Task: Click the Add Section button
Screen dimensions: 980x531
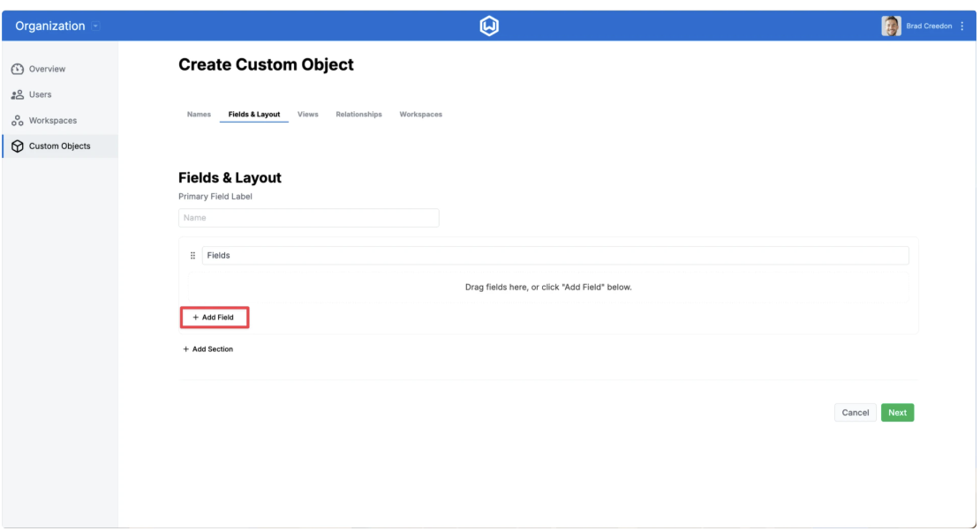Action: click(x=207, y=349)
